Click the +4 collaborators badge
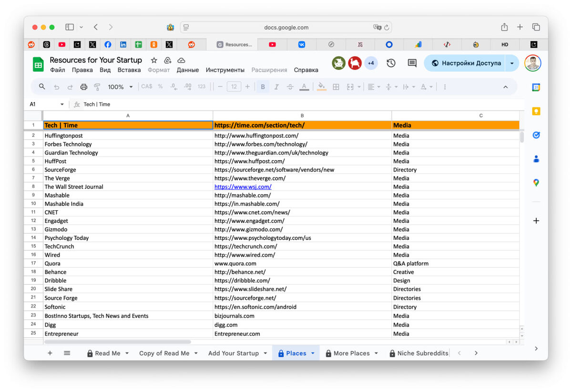 (371, 63)
